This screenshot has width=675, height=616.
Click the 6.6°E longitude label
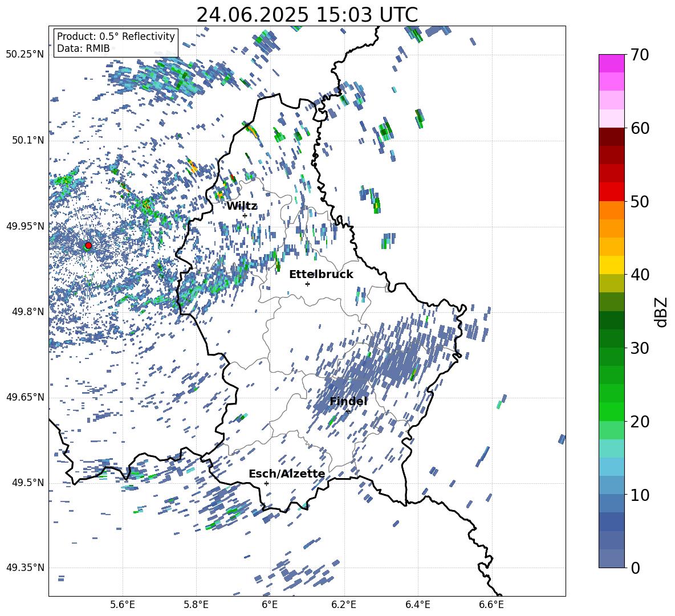pyautogui.click(x=491, y=605)
